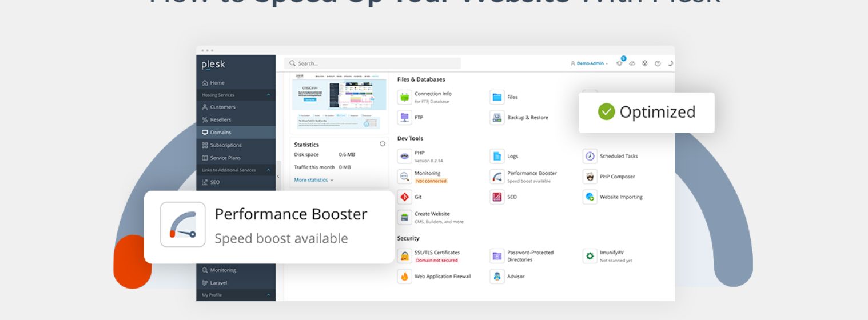Go to Home in the sidebar
Image resolution: width=868 pixels, height=320 pixels.
236,83
